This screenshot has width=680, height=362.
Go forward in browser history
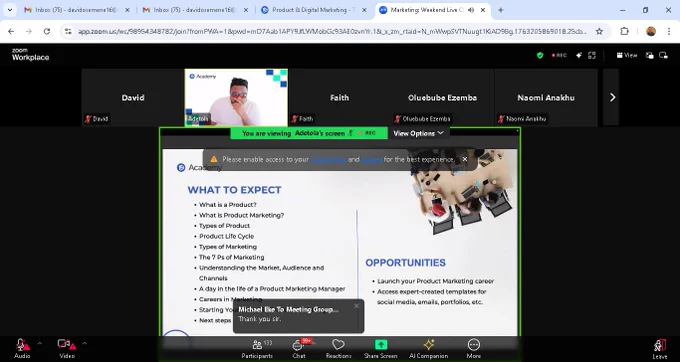[29, 31]
